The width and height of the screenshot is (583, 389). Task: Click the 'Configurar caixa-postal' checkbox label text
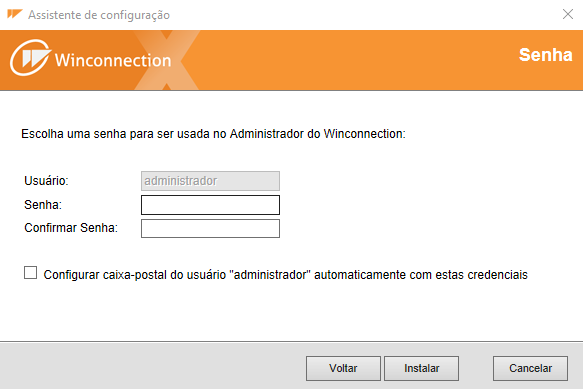(286, 275)
